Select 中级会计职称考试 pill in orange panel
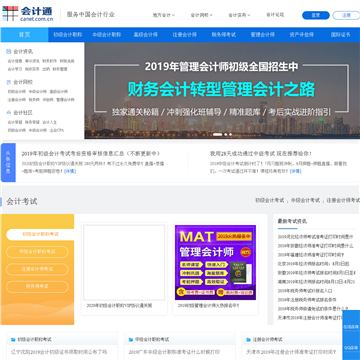This screenshot has width=360, height=360. pyautogui.click(x=37, y=252)
